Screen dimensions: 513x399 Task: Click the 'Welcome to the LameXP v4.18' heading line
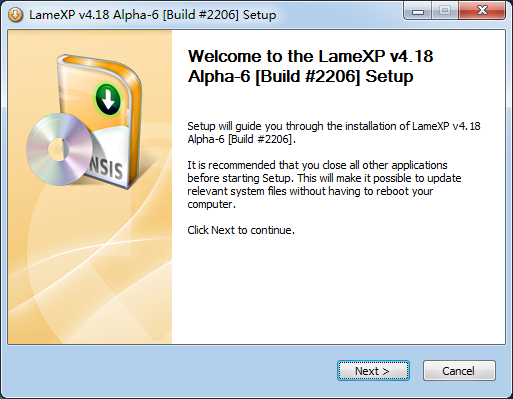(310, 56)
